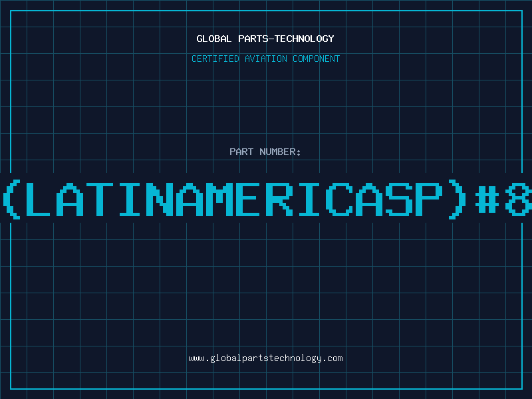Screen dimensions: 532x399
Task: Open the www.globalpartstechnology.com link
Action: click(x=265, y=358)
